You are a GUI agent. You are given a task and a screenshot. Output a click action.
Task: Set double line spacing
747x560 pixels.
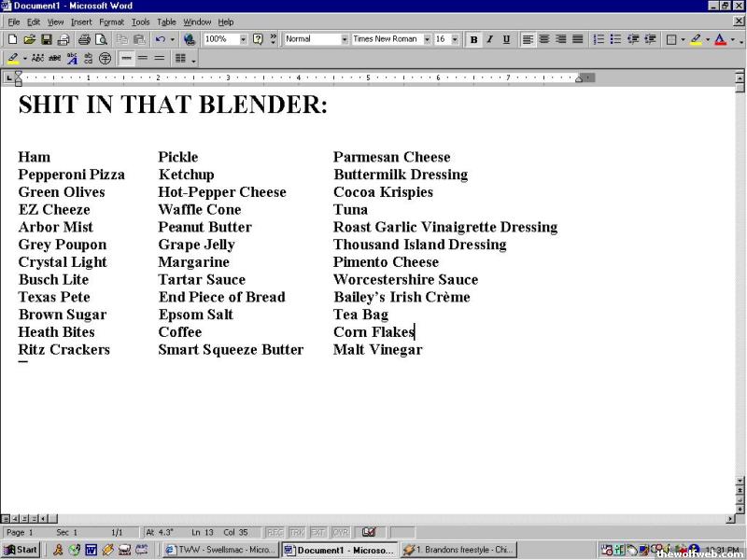160,59
